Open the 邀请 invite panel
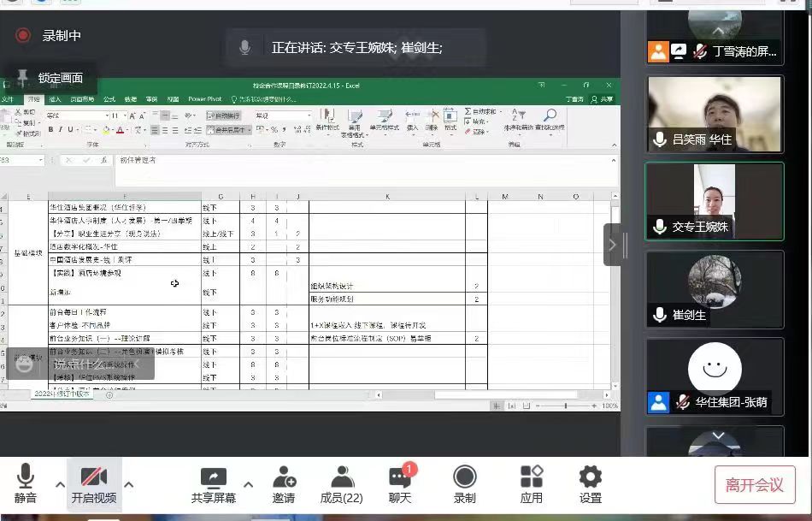Viewport: 812px width, 521px height. [x=284, y=483]
